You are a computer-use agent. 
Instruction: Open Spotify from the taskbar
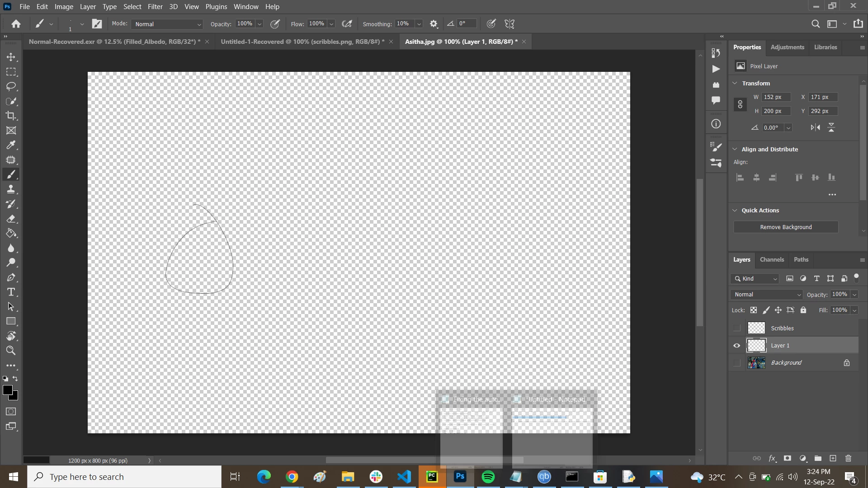[x=488, y=477]
